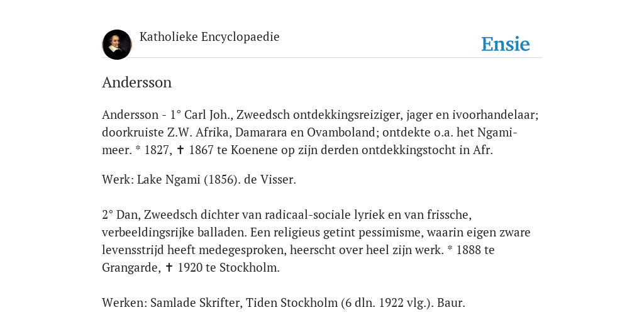
Task: Click the blue Ensie logo
Action: coord(506,44)
